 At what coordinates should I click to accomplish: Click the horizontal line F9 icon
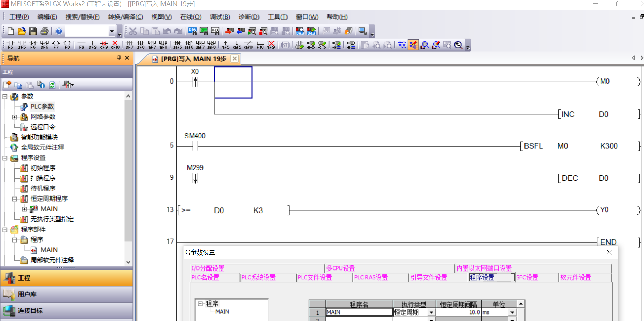coord(81,45)
